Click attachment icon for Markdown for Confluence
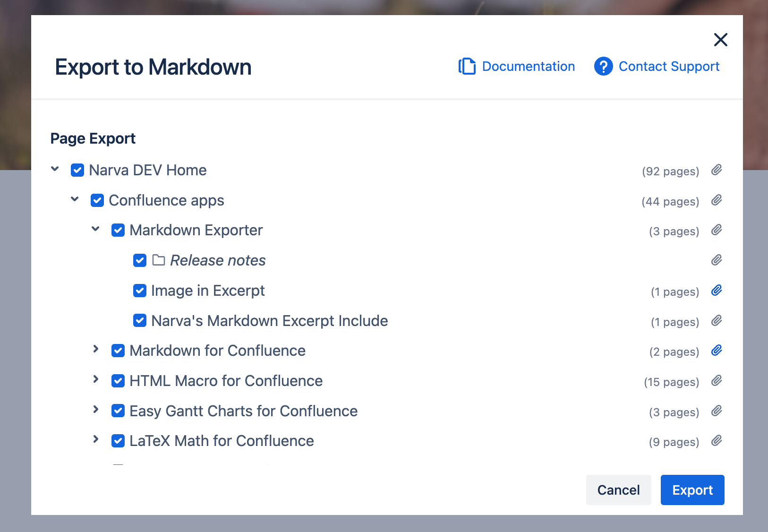Viewport: 768px width, 532px height. click(717, 351)
